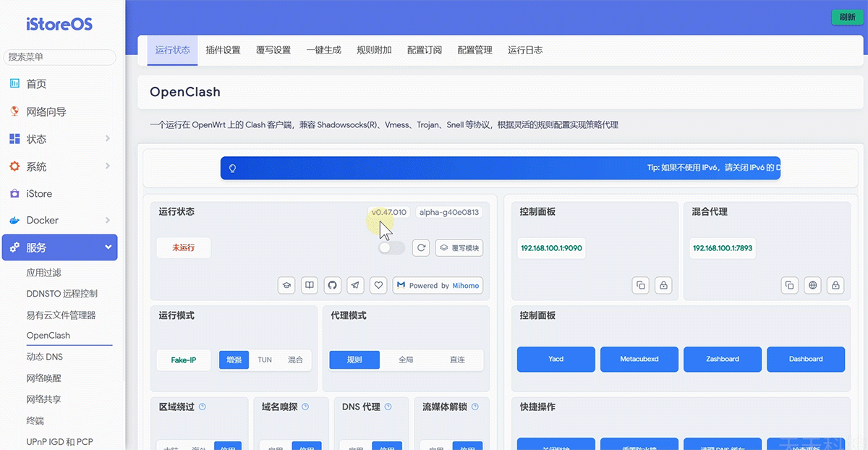Select 全局 proxy mode
Image resolution: width=868 pixels, height=450 pixels.
(406, 360)
